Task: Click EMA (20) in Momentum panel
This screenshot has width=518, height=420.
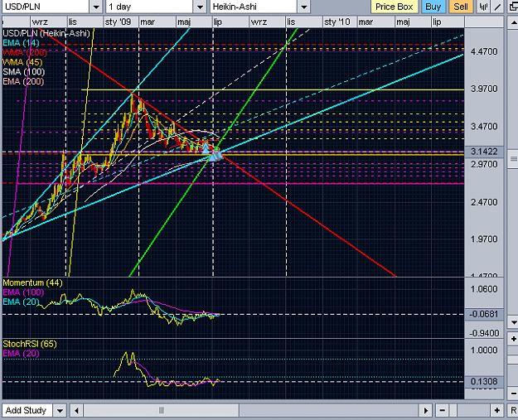Action: click(21, 302)
